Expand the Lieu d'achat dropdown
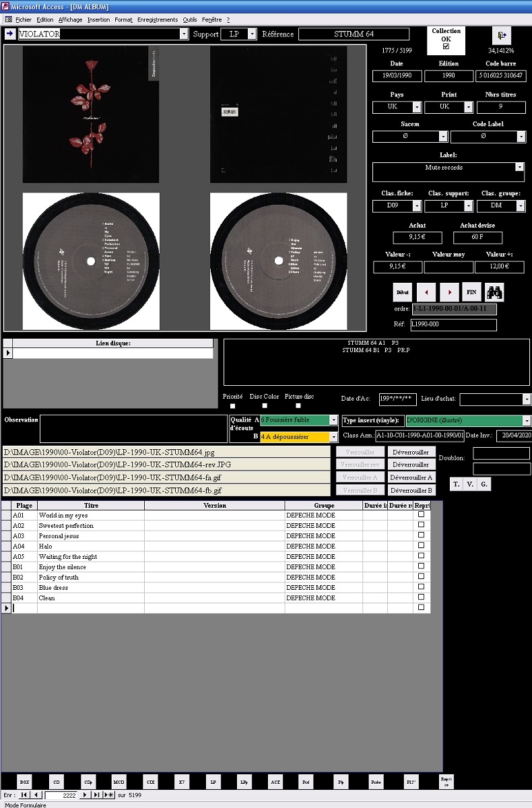The width and height of the screenshot is (532, 808). pos(527,399)
